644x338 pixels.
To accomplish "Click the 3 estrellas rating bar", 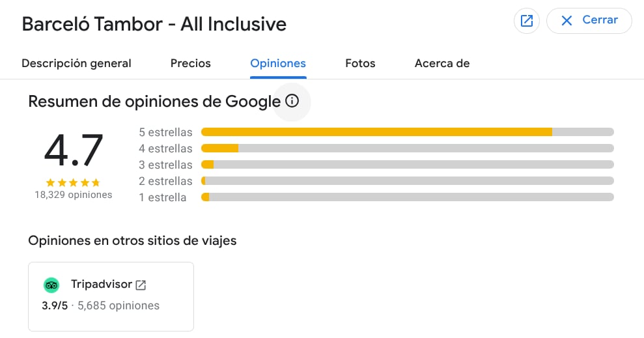I will click(x=407, y=165).
